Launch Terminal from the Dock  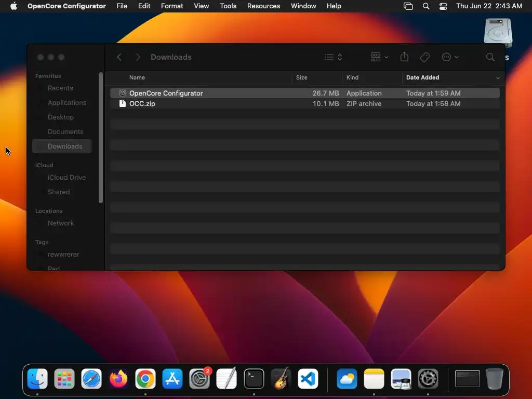click(x=254, y=379)
